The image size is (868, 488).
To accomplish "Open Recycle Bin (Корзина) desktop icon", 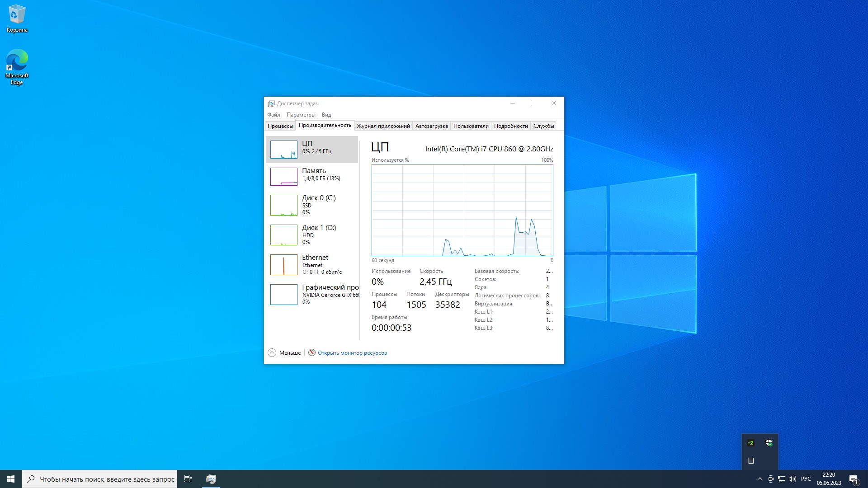I will tap(17, 18).
